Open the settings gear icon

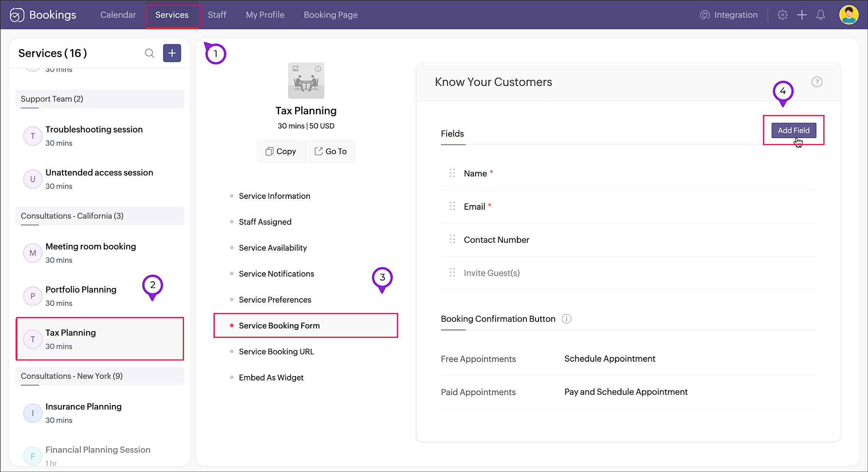coord(783,15)
